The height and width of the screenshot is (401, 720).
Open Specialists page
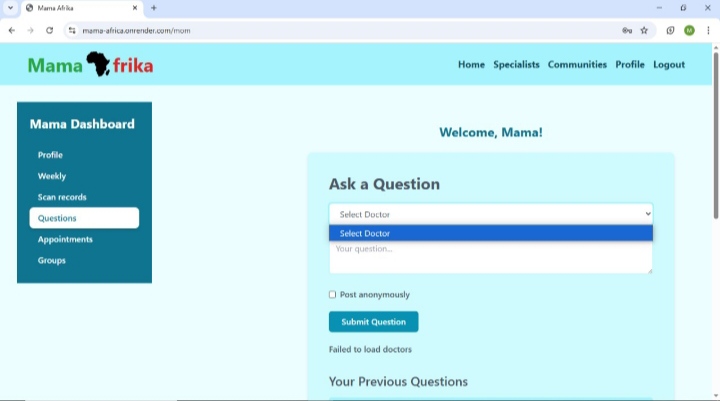tap(516, 65)
